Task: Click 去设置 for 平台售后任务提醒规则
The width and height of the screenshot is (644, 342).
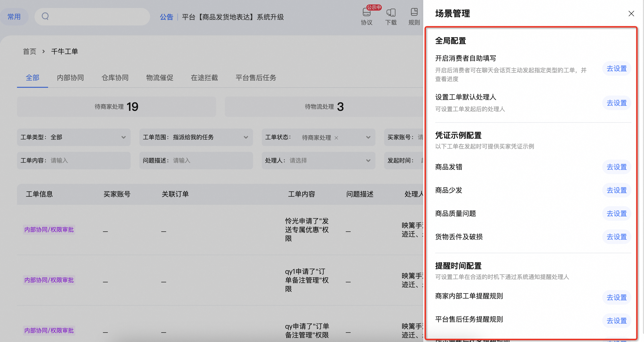Action: click(x=617, y=320)
